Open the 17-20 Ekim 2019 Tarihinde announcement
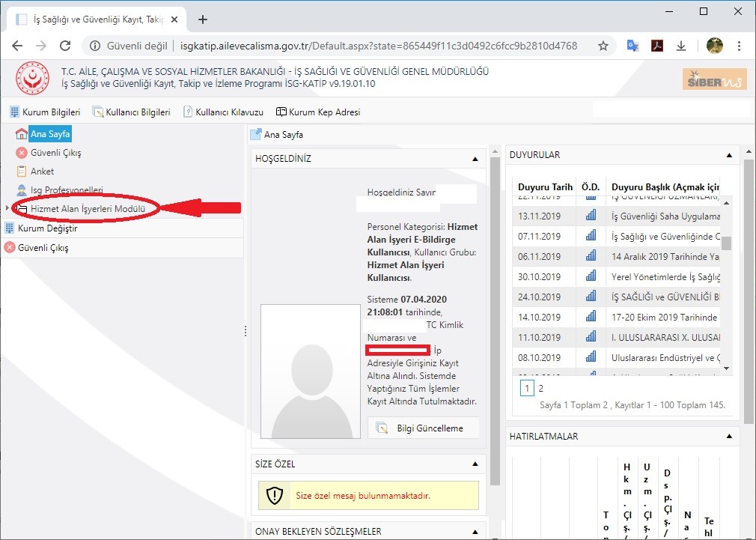The height and width of the screenshot is (540, 756). 666,318
